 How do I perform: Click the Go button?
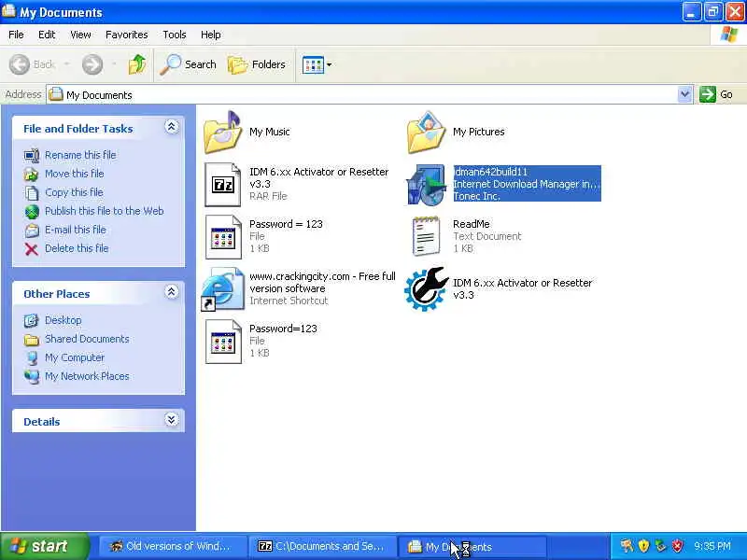(716, 94)
